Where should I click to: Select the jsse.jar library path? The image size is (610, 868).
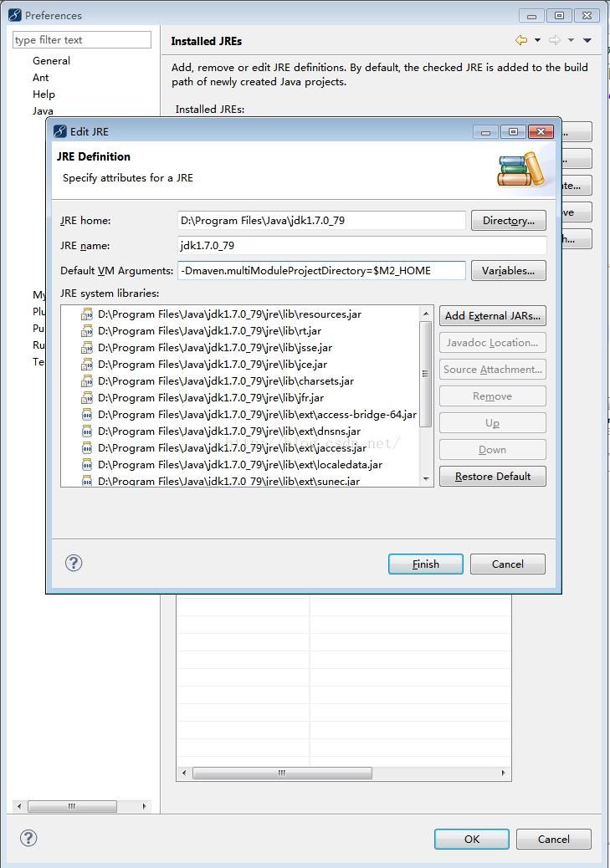[215, 348]
